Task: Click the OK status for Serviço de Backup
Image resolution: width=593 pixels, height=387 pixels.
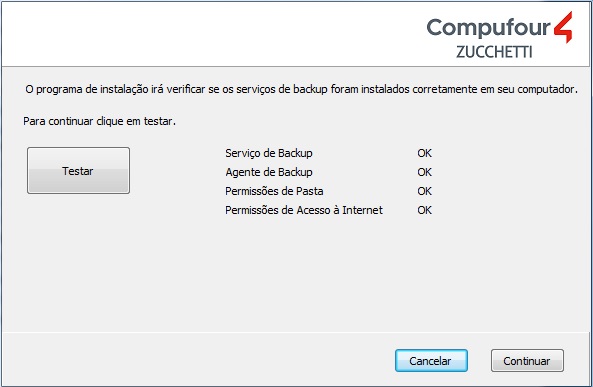Action: point(424,153)
